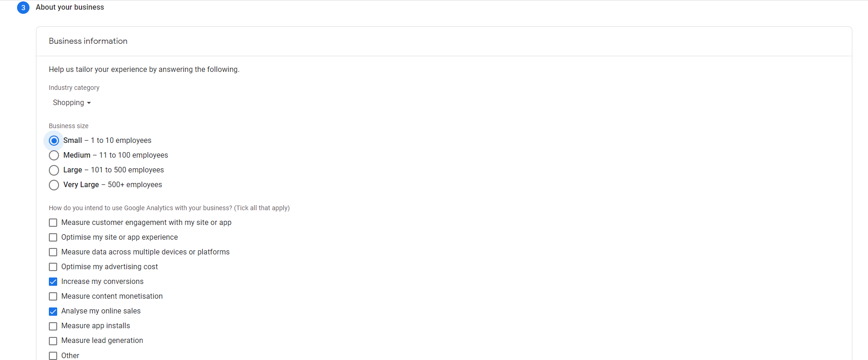Click the About your business heading

click(70, 7)
